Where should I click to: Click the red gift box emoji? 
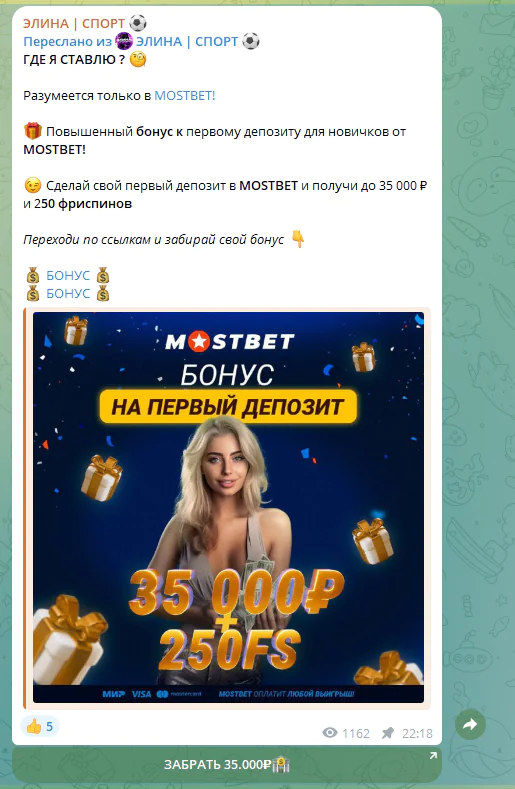click(33, 131)
